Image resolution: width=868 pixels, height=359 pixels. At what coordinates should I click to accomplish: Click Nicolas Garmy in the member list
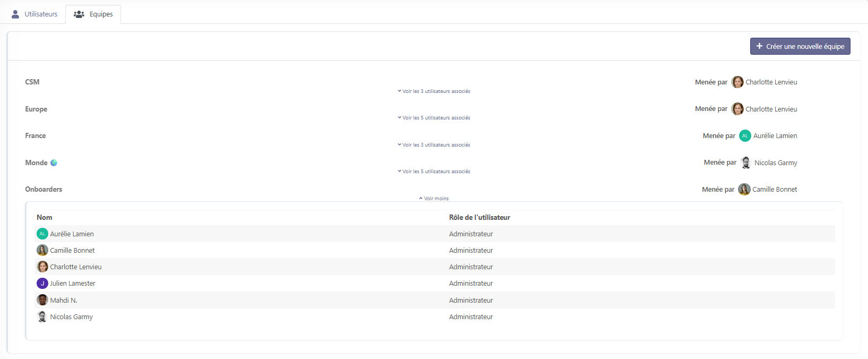[71, 317]
